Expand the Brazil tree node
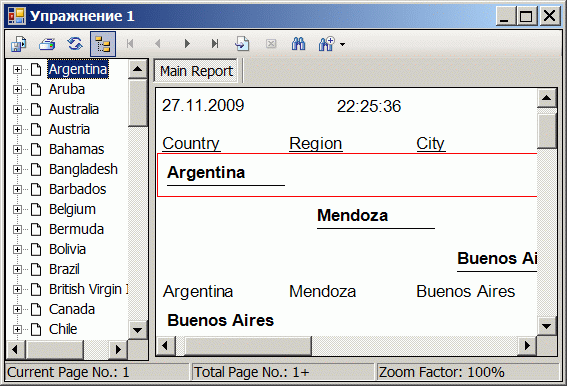 coord(17,269)
